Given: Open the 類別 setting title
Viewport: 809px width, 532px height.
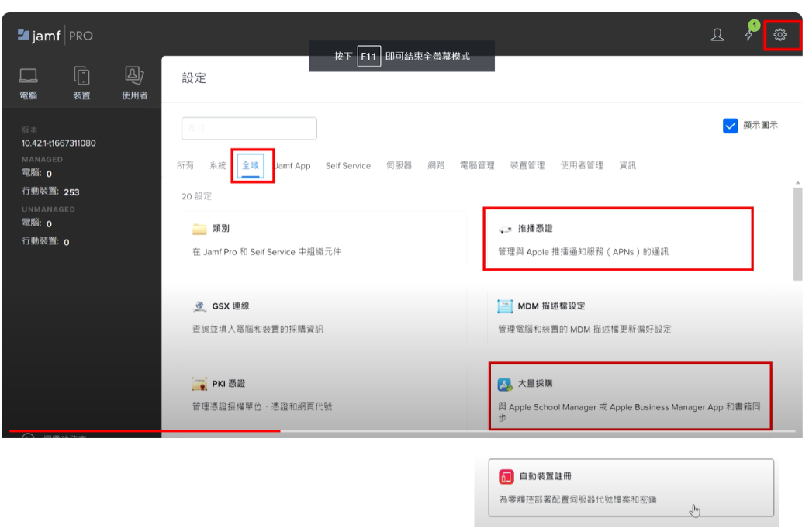Looking at the screenshot, I should [x=221, y=228].
